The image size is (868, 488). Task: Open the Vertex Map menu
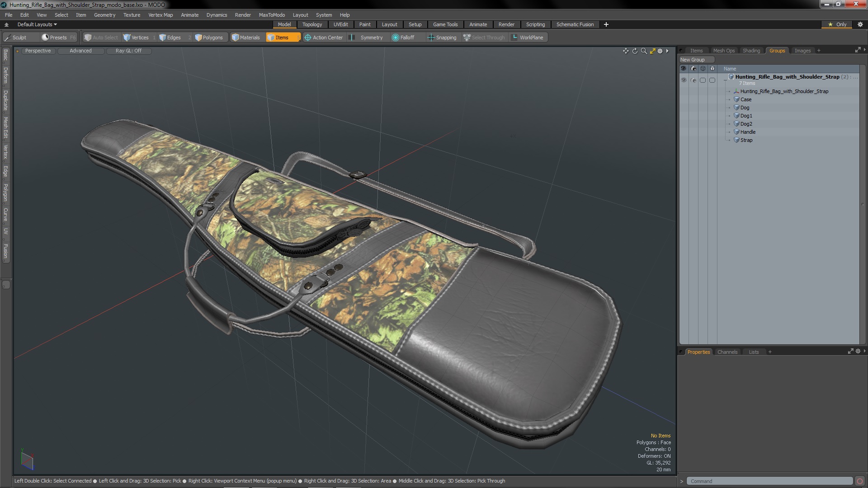pos(160,15)
